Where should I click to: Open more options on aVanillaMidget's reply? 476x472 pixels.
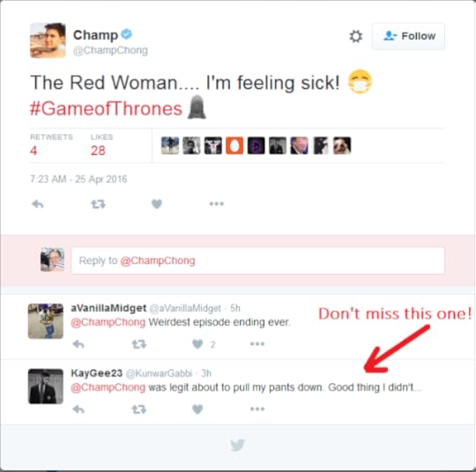click(x=257, y=343)
